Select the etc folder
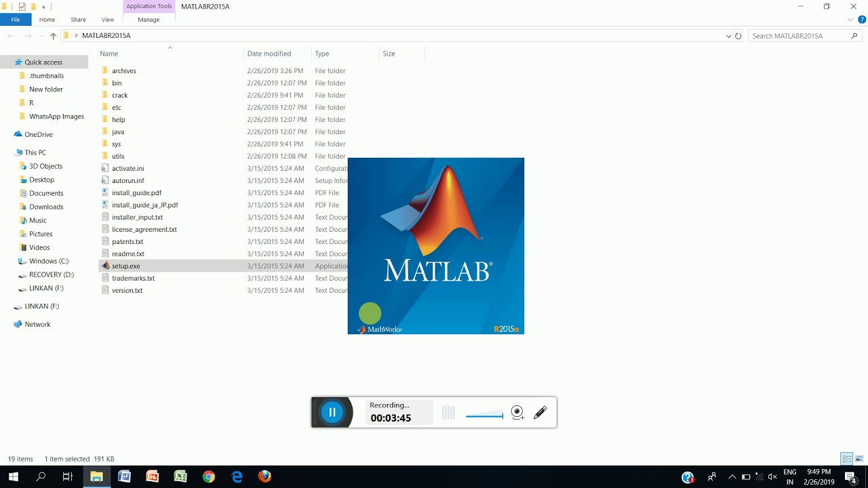The width and height of the screenshot is (868, 488). (x=117, y=107)
